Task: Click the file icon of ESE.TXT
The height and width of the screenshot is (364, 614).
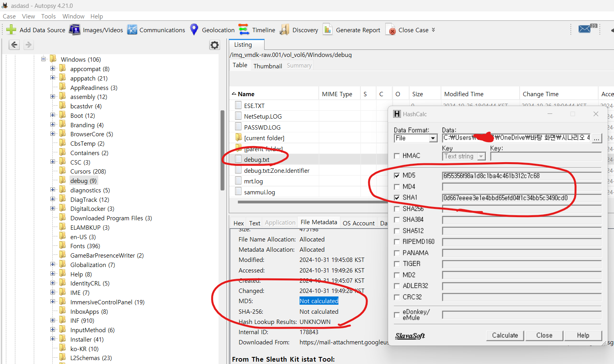Action: click(238, 105)
